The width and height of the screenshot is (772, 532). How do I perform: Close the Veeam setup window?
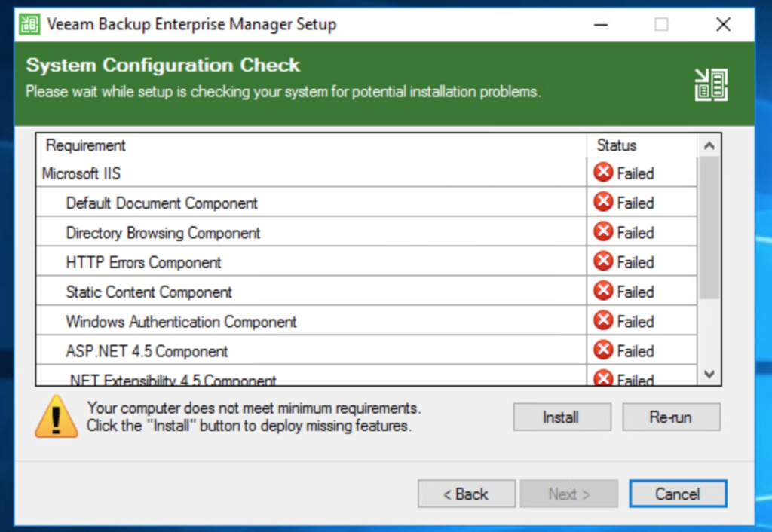(x=723, y=24)
